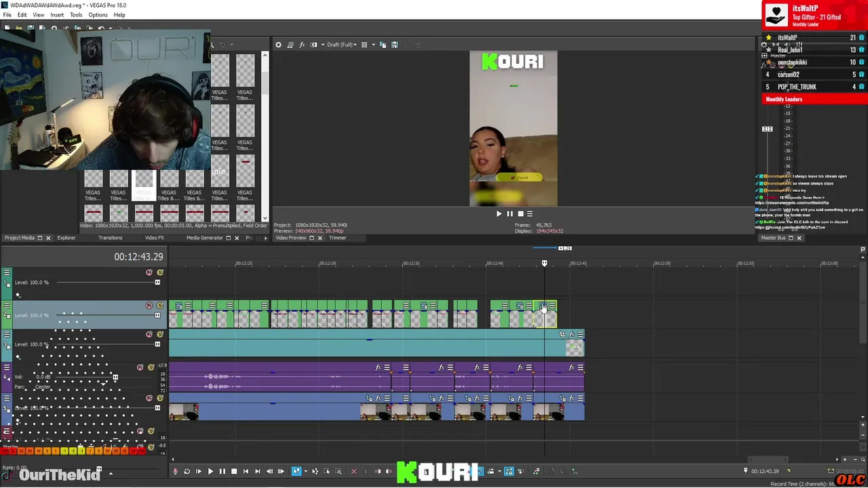Solo video track 1
868x488 pixels.
(x=160, y=272)
